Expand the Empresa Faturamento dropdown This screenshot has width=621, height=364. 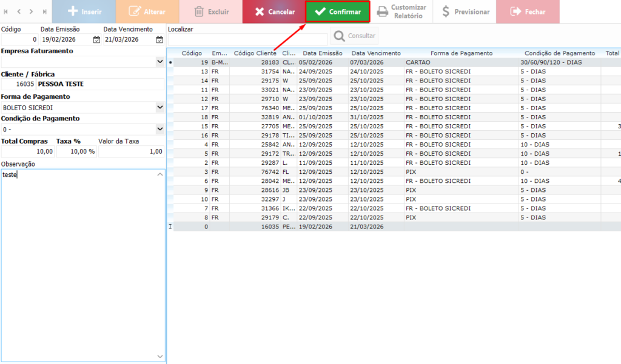tap(159, 62)
